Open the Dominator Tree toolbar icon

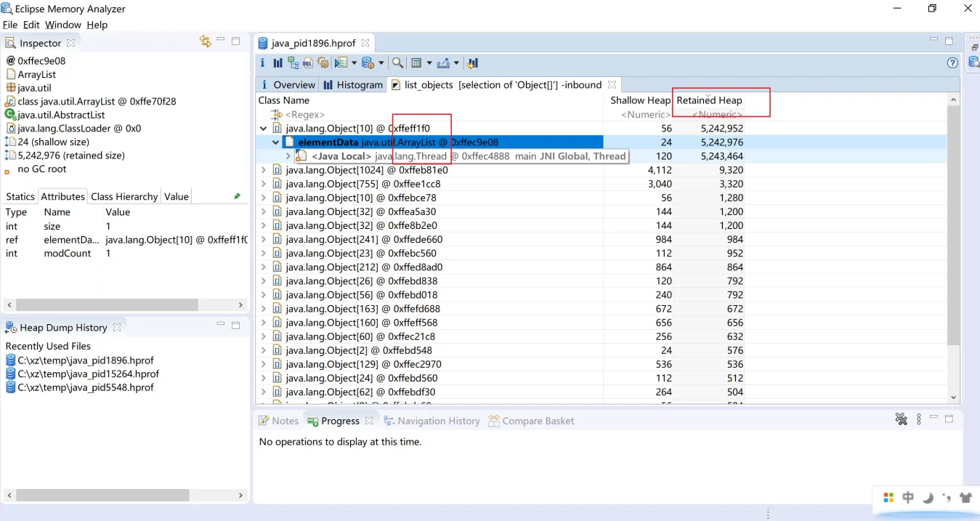tap(293, 63)
